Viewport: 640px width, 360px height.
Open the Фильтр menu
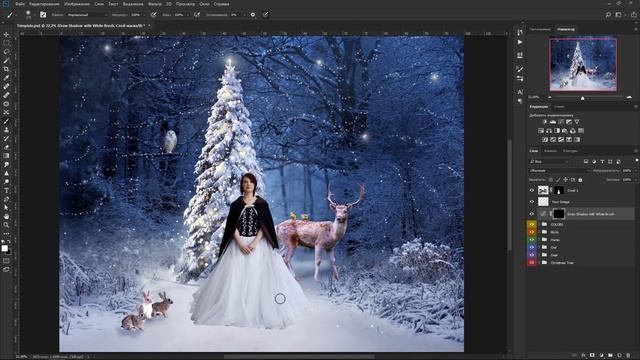[154, 4]
